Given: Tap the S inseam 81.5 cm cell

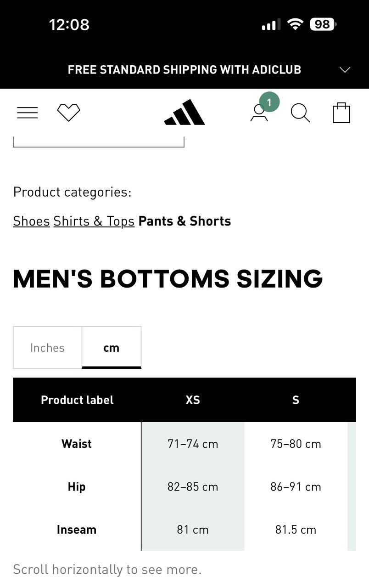Looking at the screenshot, I should [x=296, y=530].
